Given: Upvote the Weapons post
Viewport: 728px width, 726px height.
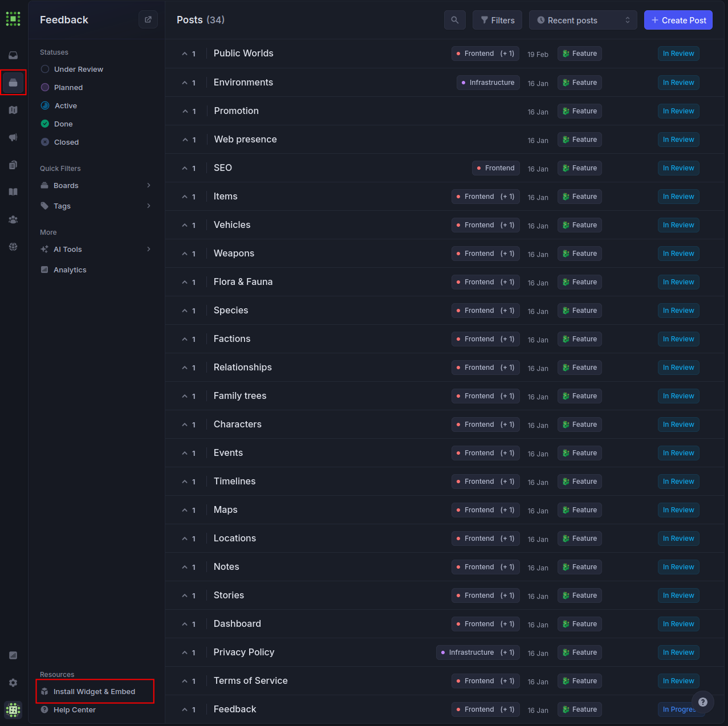Looking at the screenshot, I should pyautogui.click(x=189, y=254).
